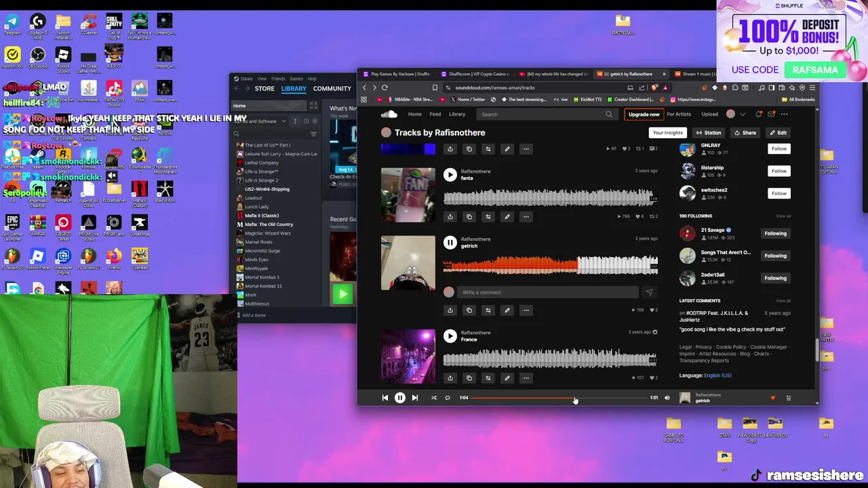Screen dimensions: 868x488
Task: Open the STORE tab in Steam
Action: (264, 89)
